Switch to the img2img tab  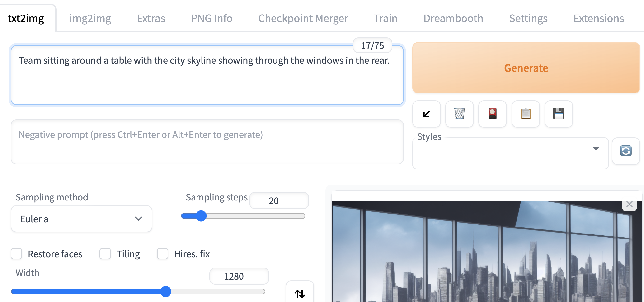point(90,19)
